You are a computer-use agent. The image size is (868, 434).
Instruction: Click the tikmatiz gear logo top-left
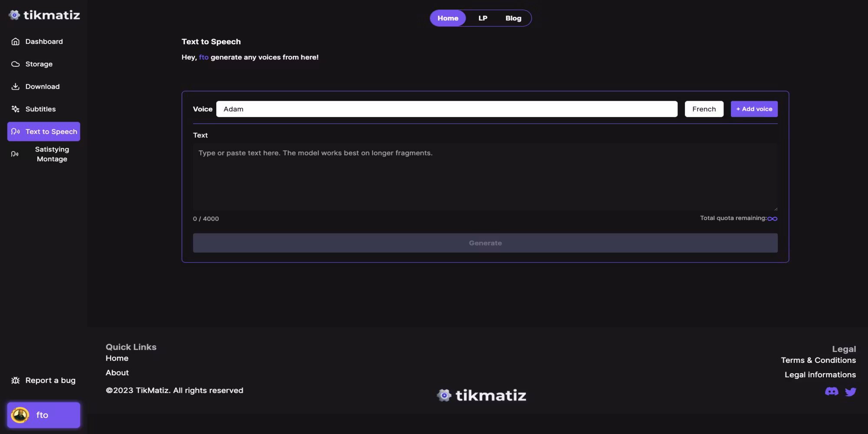(14, 15)
